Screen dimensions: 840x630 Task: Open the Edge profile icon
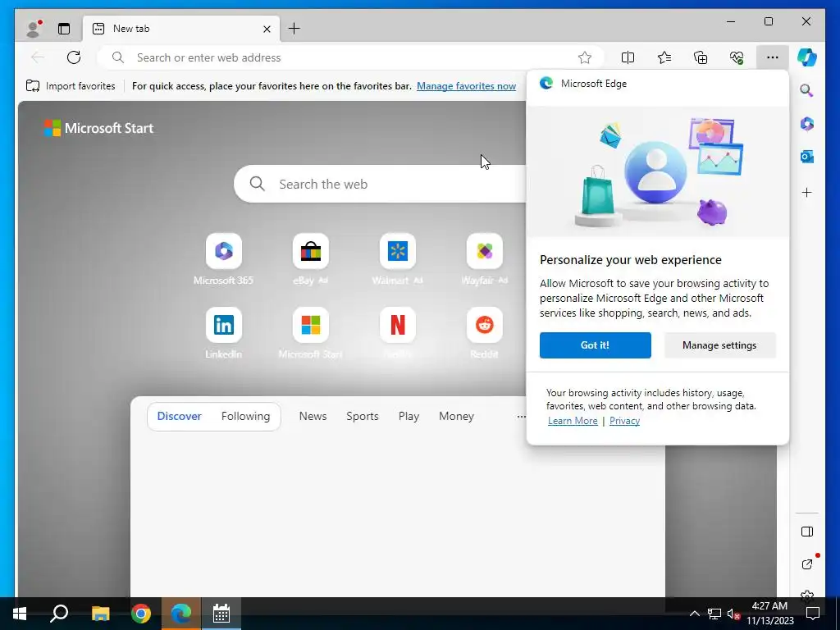coord(34,29)
